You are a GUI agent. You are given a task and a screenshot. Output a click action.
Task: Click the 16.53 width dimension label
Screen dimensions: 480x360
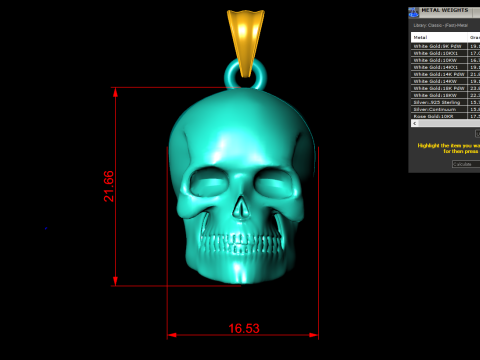point(244,328)
